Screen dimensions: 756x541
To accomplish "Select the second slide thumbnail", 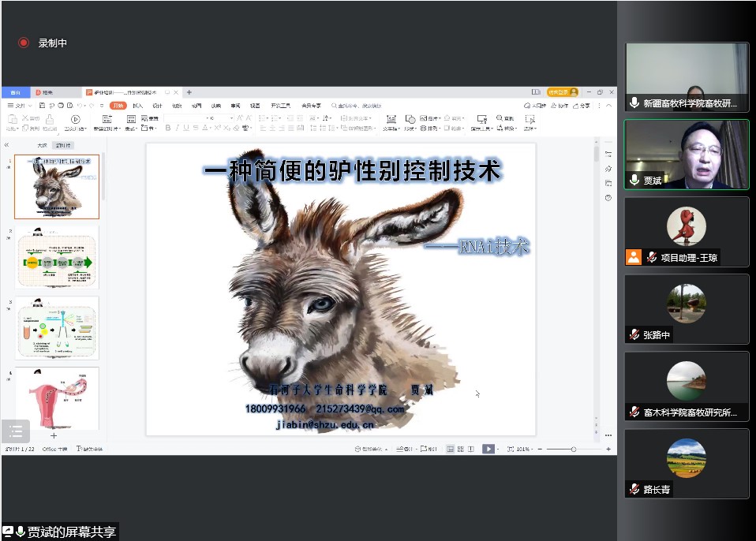I will click(57, 258).
